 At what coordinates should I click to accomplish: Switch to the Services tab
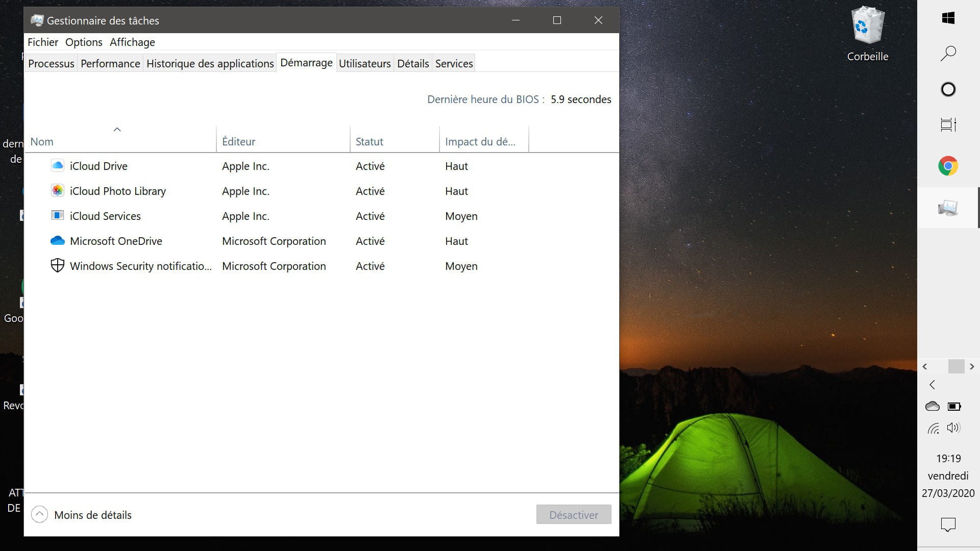tap(454, 63)
